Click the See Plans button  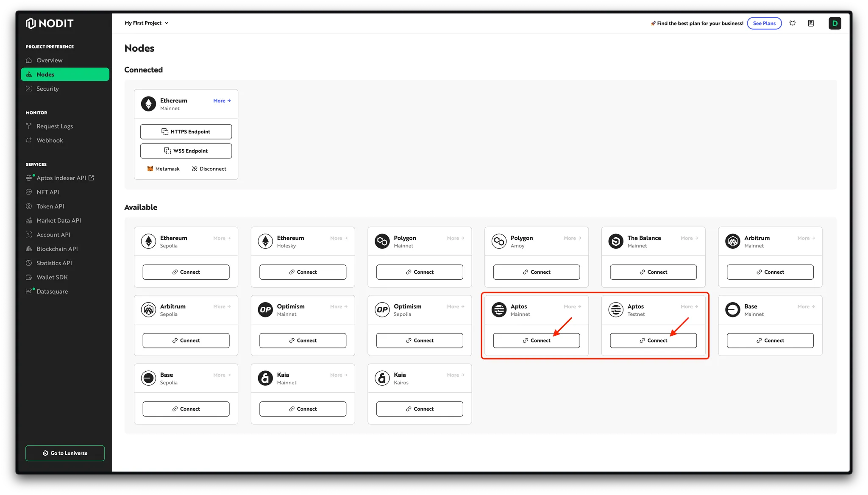pyautogui.click(x=764, y=23)
